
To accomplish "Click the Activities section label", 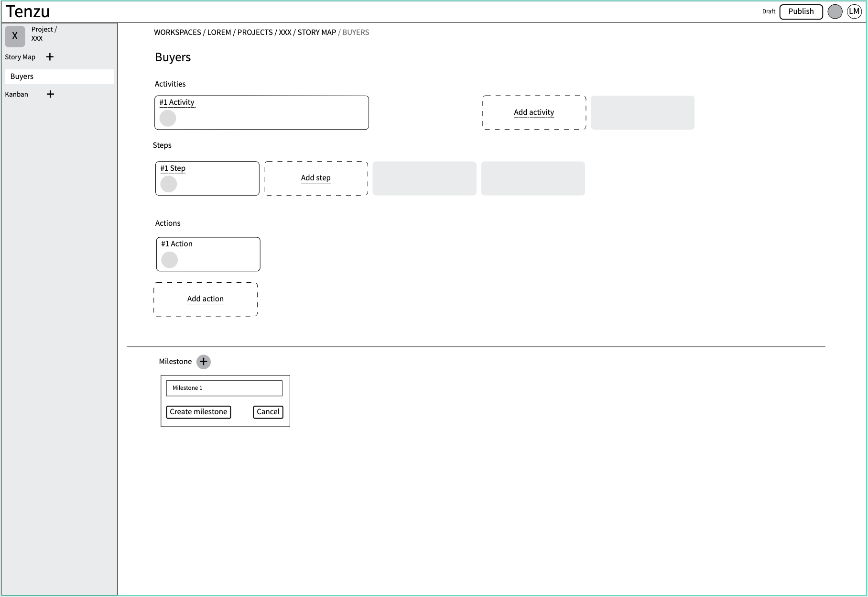I will (x=170, y=84).
